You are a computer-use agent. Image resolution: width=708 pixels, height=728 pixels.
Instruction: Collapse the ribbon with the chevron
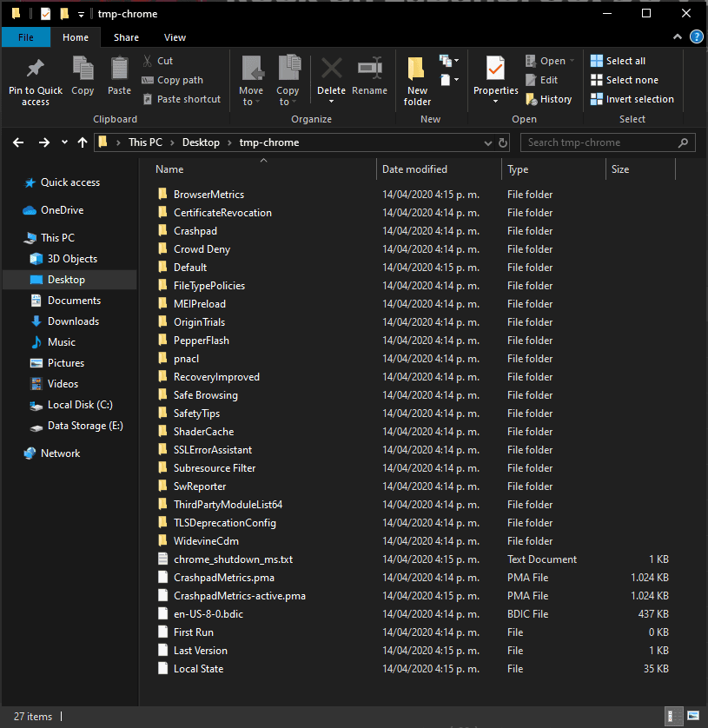(679, 36)
